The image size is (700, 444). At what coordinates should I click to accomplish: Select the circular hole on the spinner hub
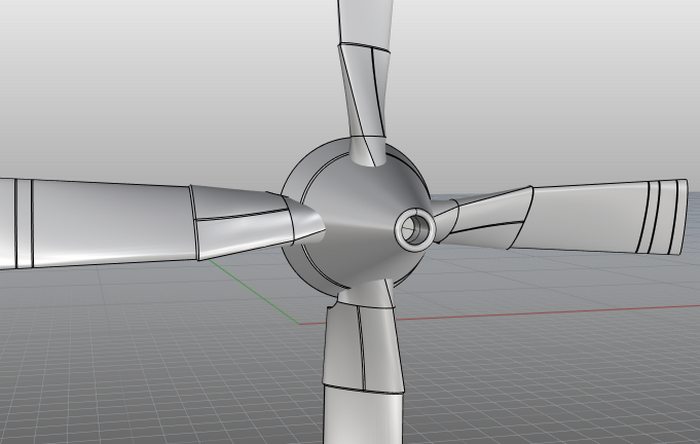tap(413, 230)
